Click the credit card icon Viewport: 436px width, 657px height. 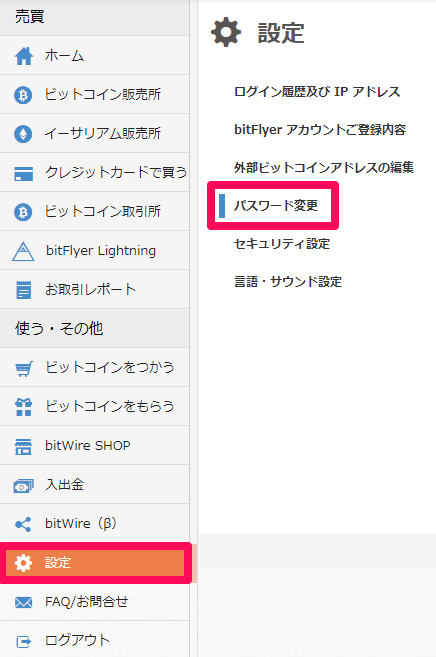[x=23, y=173]
